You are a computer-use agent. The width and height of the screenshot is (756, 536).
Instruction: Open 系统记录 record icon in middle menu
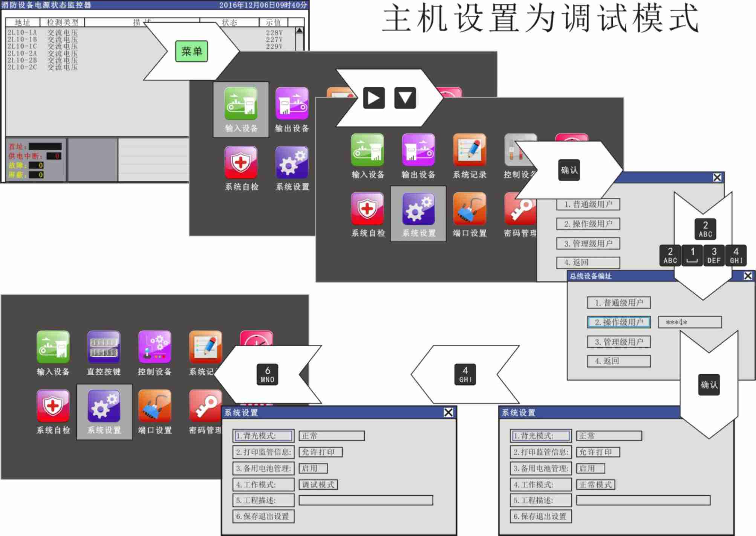470,150
